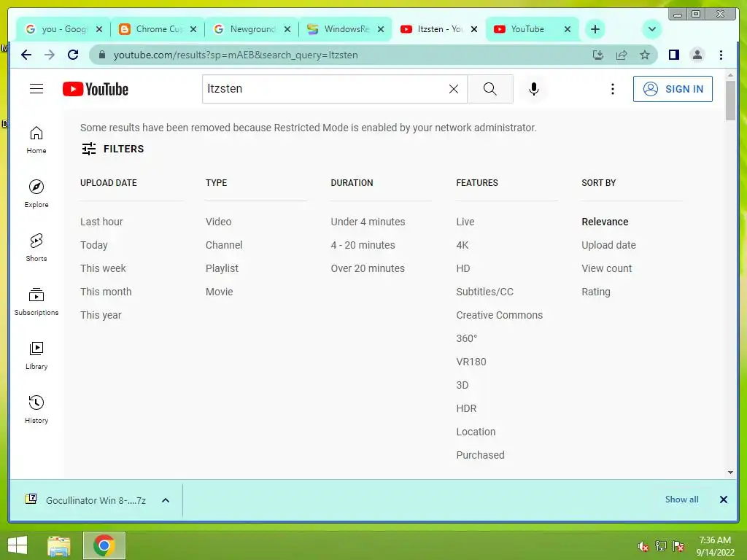Filter by Last hour

tap(101, 222)
